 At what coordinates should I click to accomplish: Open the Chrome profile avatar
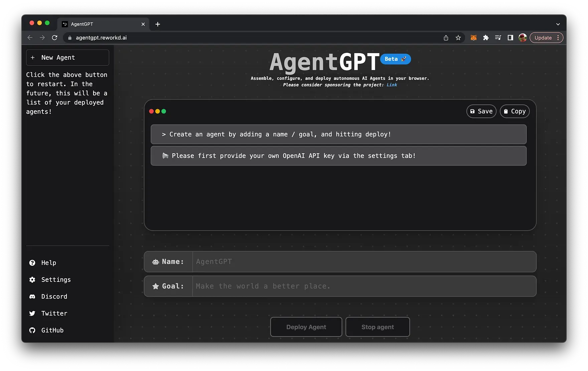(523, 38)
